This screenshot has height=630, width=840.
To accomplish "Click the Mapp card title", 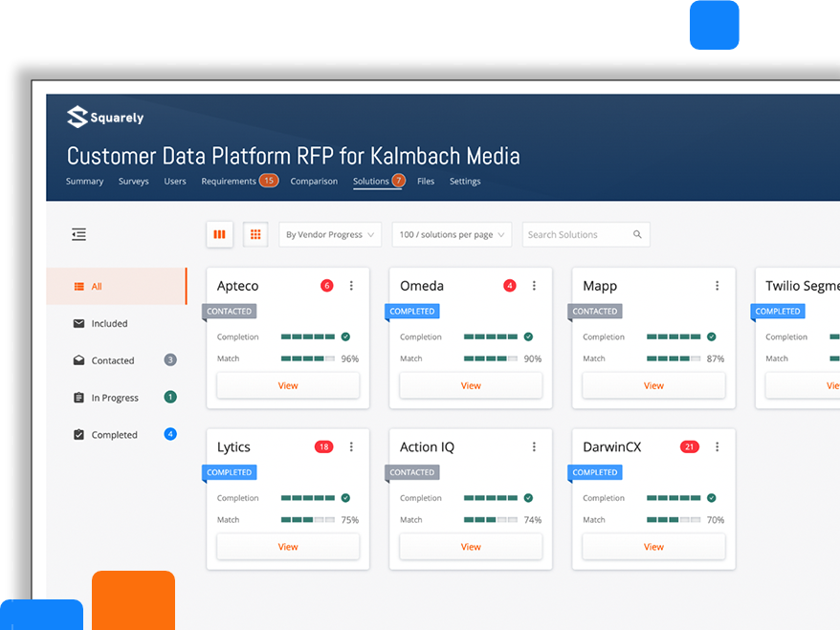I will pos(600,287).
